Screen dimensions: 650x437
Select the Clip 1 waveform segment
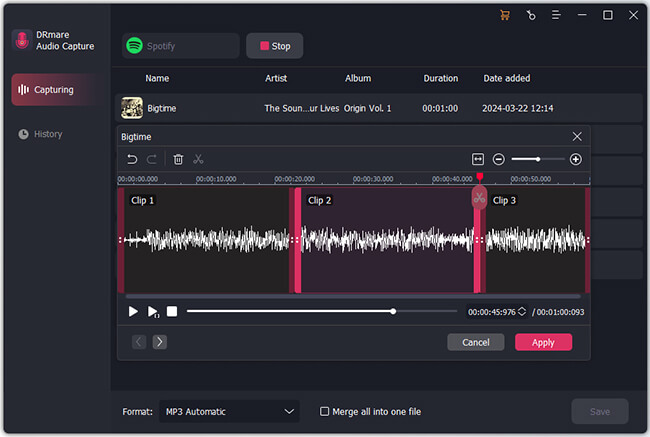pos(206,240)
